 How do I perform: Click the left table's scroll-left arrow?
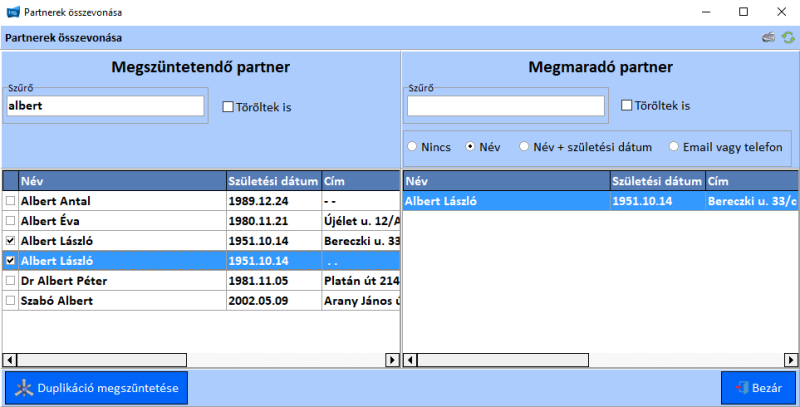coord(10,360)
